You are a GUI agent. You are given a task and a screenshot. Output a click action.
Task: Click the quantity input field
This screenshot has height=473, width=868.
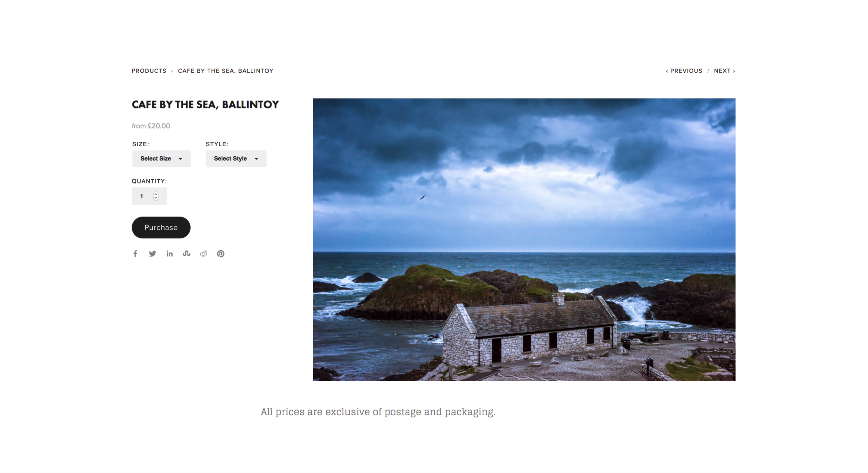(149, 196)
